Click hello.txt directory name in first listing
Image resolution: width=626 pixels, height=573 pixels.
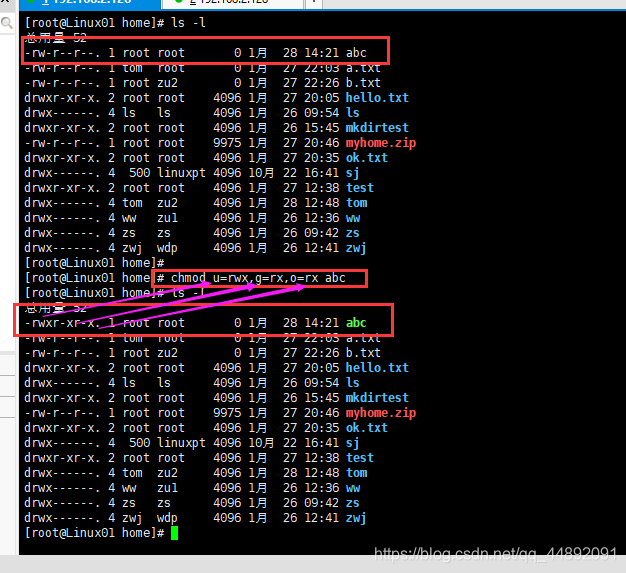(377, 98)
